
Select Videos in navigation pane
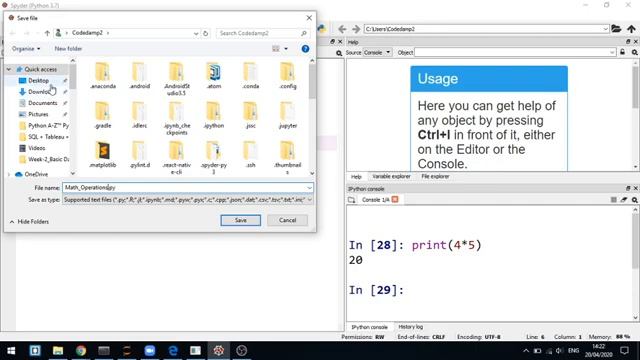point(37,148)
